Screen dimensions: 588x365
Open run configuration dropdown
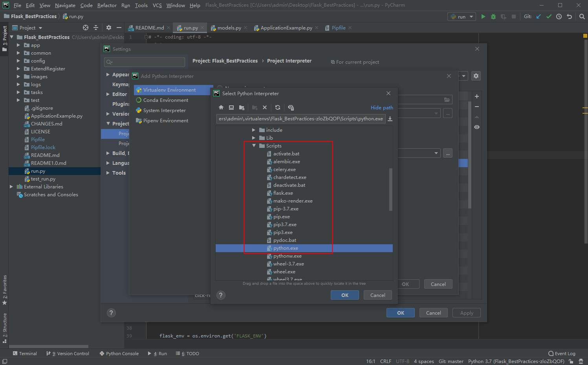click(462, 17)
